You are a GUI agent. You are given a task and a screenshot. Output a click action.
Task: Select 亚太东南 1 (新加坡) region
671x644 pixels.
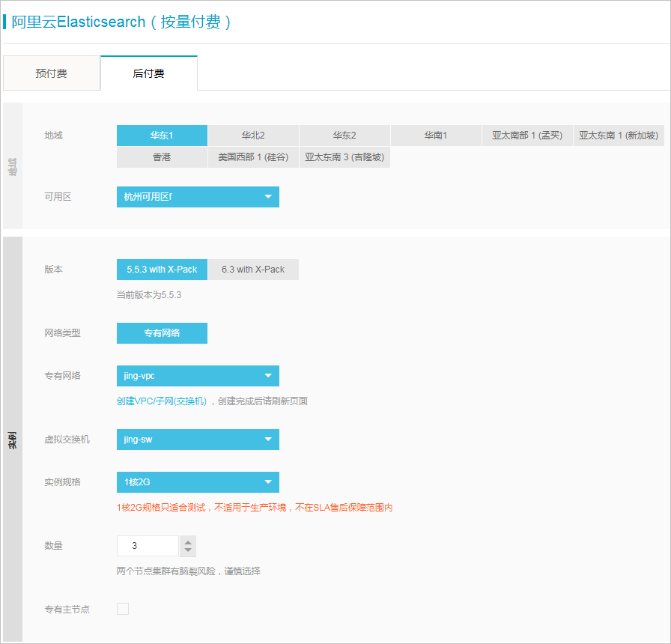point(619,136)
